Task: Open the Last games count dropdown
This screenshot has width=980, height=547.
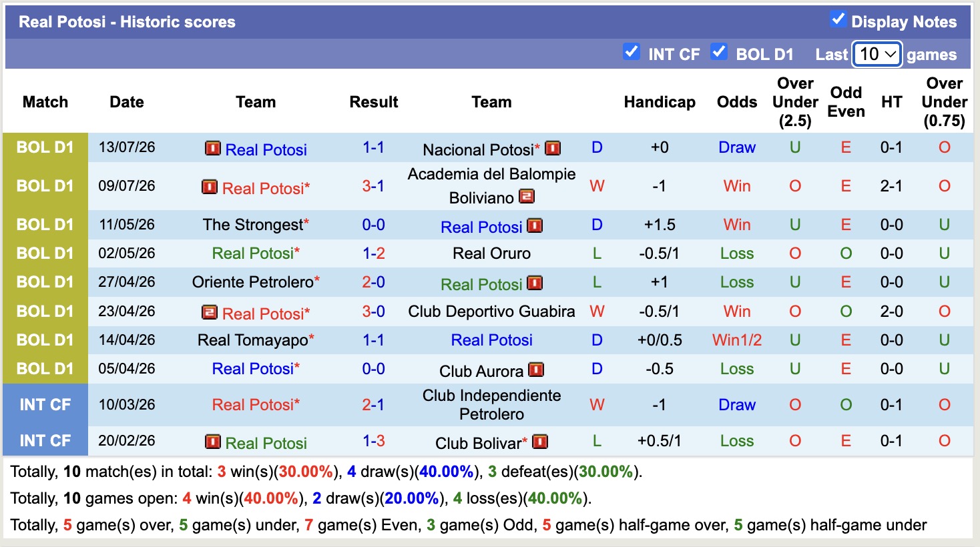Action: tap(877, 54)
